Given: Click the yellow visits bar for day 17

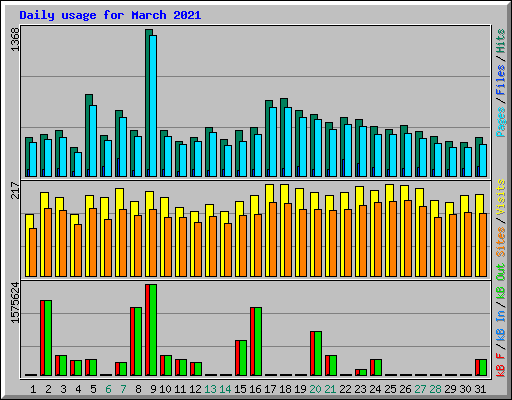Looking at the screenshot, I should [x=268, y=230].
